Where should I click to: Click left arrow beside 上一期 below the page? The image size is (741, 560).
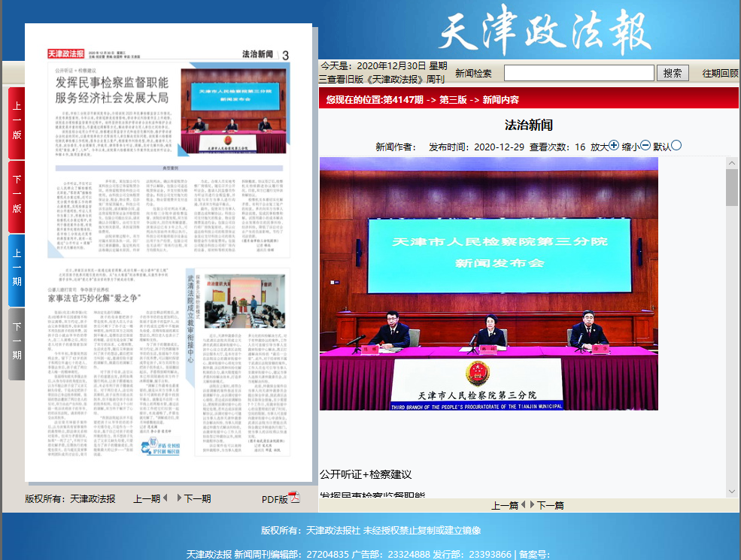coord(166,498)
